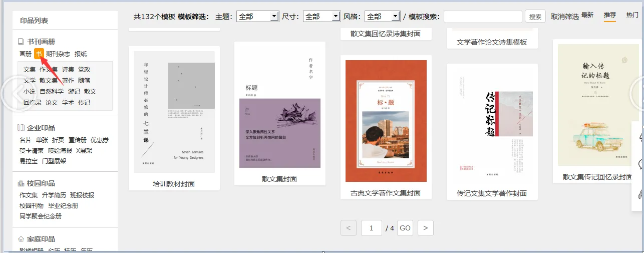Click the 散文集回忆录诗集封面 caption
The height and width of the screenshot is (253, 644).
click(x=386, y=34)
